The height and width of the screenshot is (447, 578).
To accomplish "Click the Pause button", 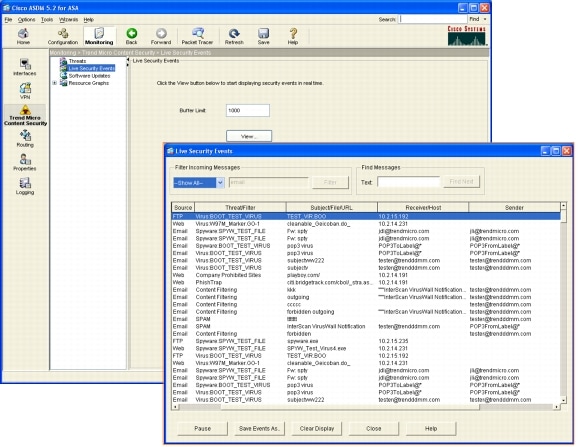I will click(x=202, y=429).
